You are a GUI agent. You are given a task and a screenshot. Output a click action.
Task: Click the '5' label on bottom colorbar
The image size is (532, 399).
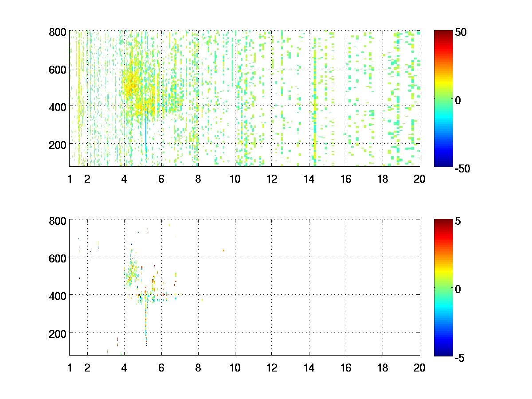click(x=458, y=221)
